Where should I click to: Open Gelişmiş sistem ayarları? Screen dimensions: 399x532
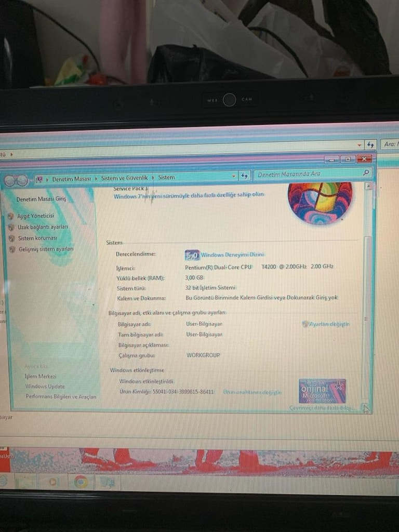point(46,249)
